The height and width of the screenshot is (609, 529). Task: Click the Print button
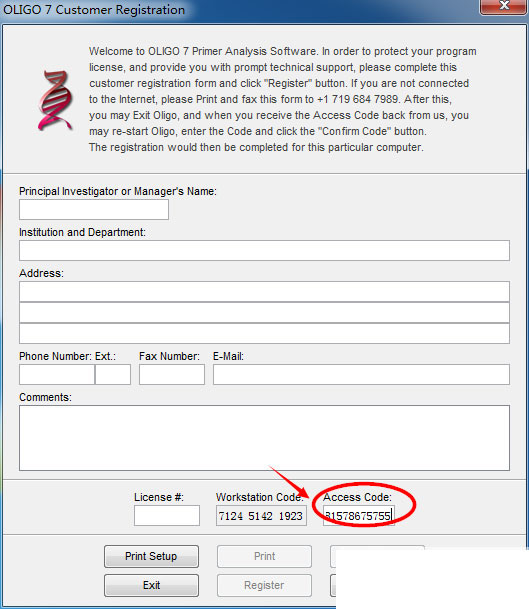[264, 556]
